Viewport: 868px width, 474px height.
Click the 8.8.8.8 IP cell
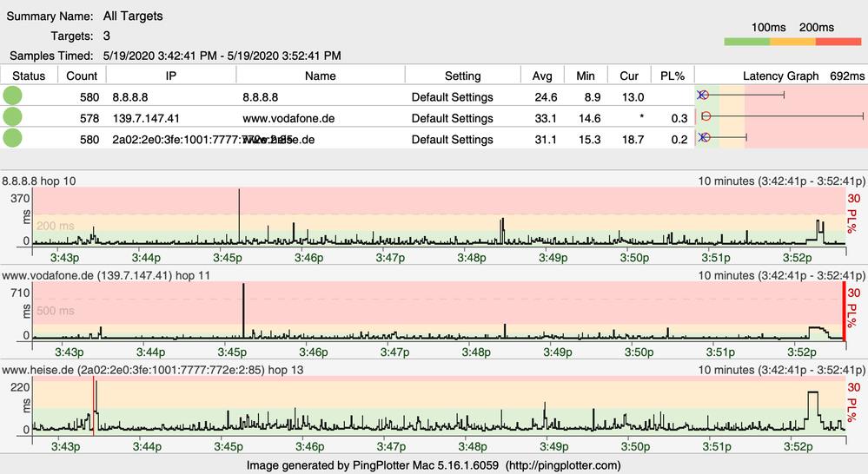pos(130,97)
